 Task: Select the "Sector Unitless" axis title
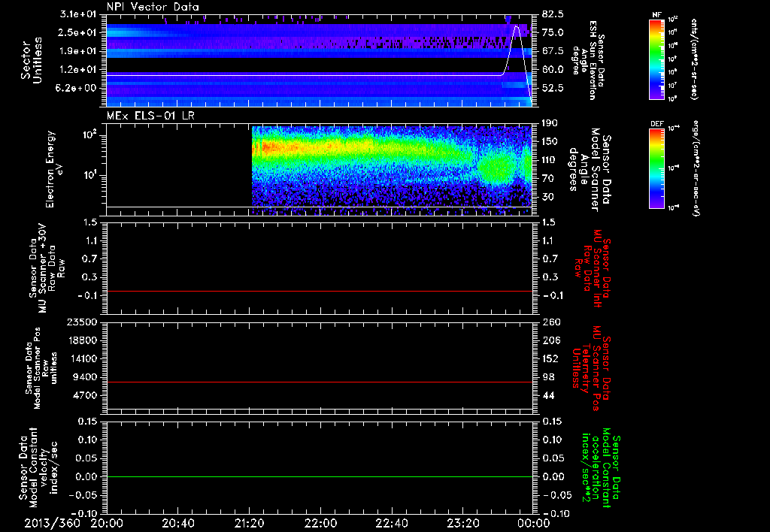pyautogui.click(x=32, y=60)
